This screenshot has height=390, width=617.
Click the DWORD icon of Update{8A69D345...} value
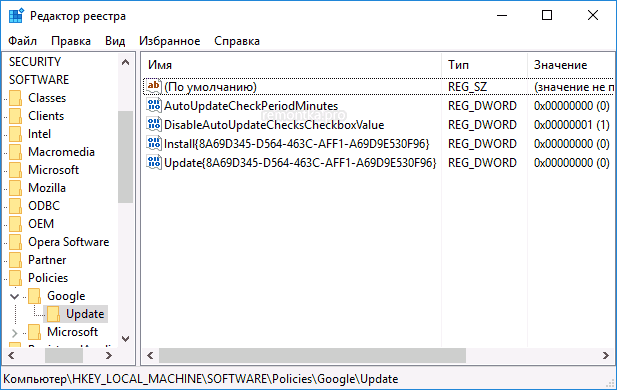pos(154,162)
